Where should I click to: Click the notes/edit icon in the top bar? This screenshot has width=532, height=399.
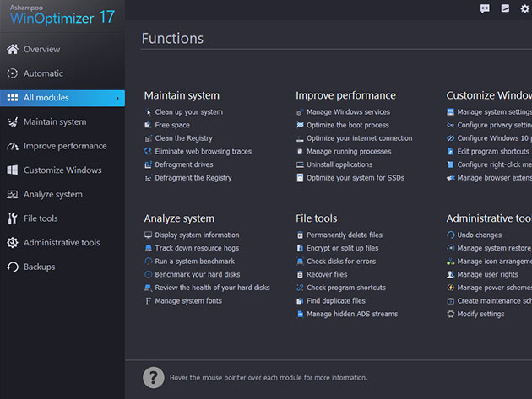pyautogui.click(x=505, y=8)
